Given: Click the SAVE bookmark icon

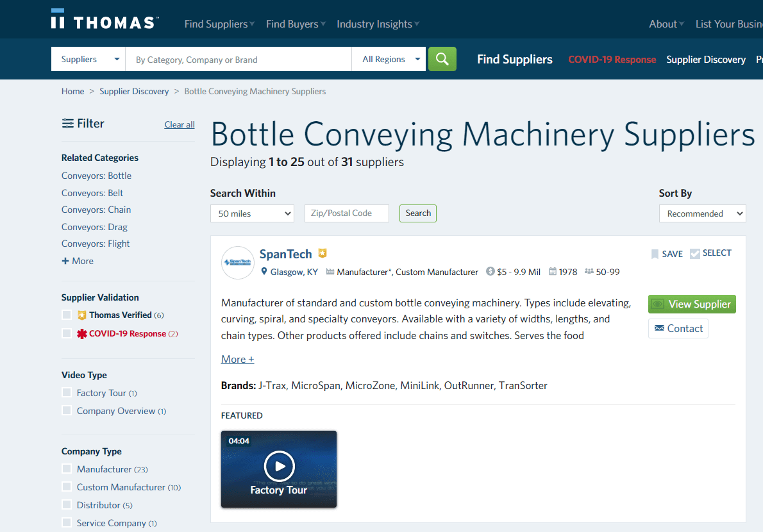Looking at the screenshot, I should [x=655, y=254].
